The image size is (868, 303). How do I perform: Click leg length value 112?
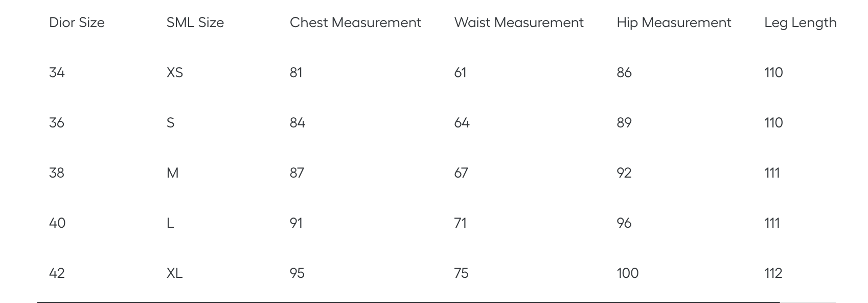[x=773, y=273]
